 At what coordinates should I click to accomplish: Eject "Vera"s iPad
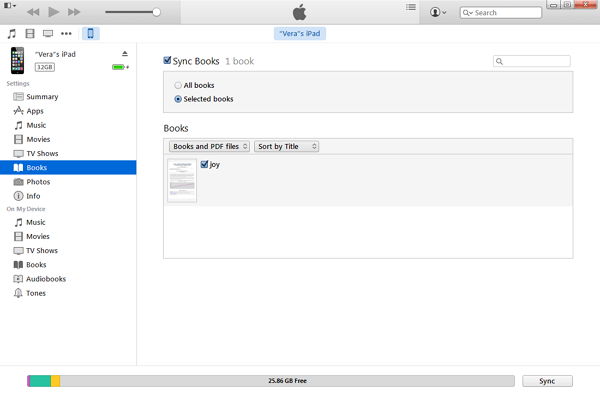click(x=125, y=54)
